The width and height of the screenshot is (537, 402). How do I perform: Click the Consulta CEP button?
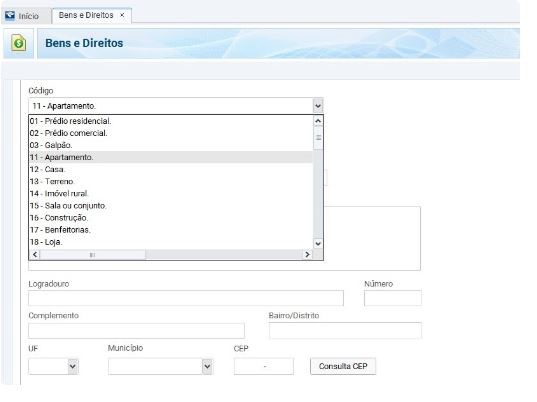coord(343,366)
